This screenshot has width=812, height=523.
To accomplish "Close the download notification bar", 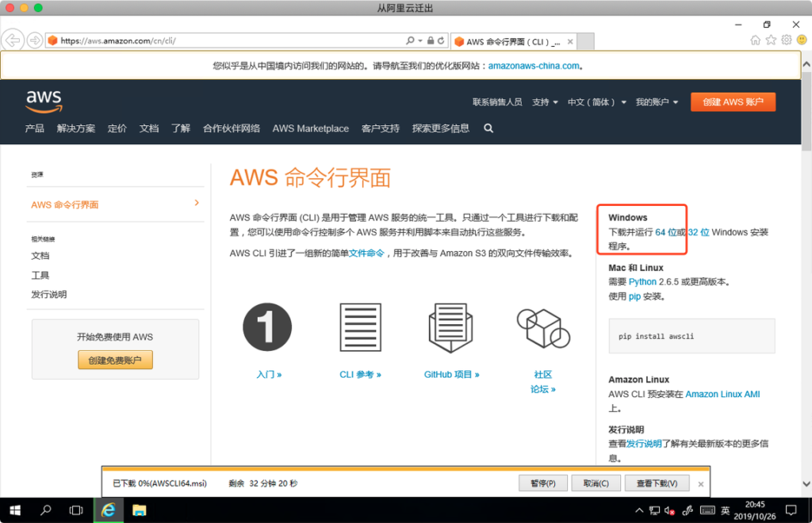I will point(700,483).
